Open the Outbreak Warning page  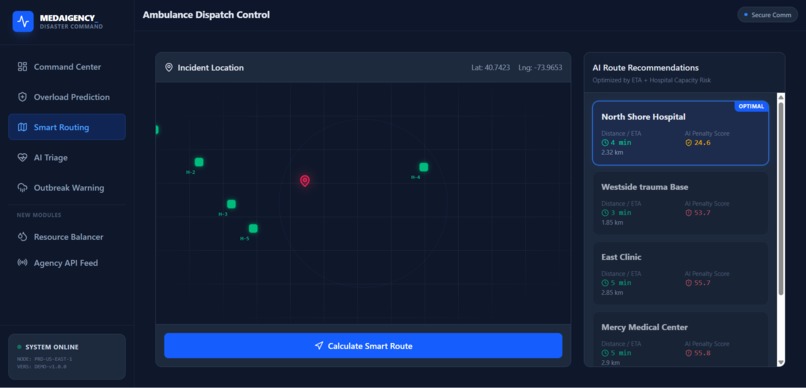pyautogui.click(x=67, y=188)
